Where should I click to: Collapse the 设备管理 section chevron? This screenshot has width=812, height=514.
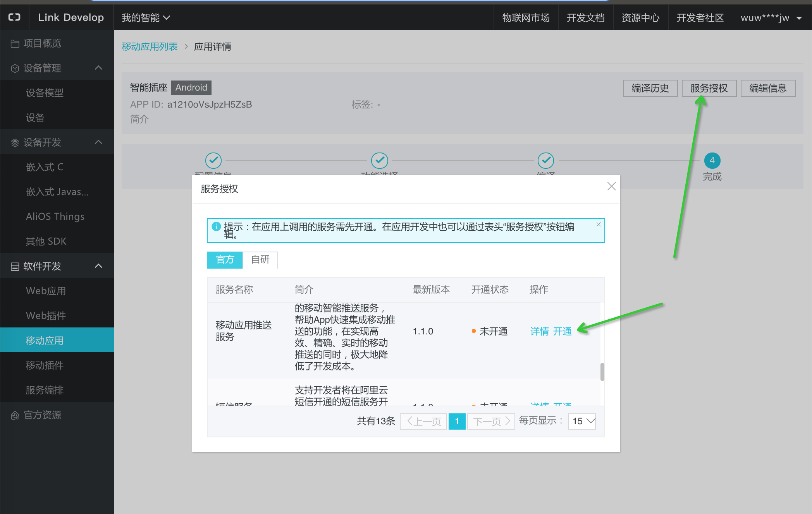pyautogui.click(x=99, y=68)
